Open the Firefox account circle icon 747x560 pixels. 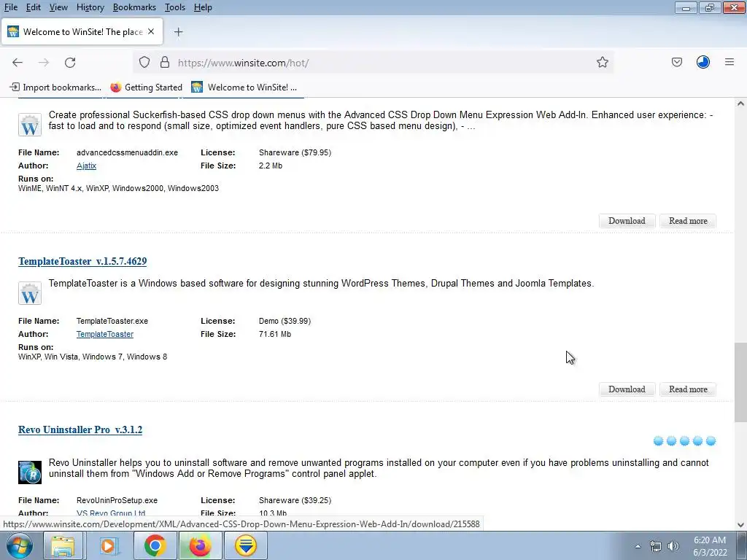[x=703, y=63]
